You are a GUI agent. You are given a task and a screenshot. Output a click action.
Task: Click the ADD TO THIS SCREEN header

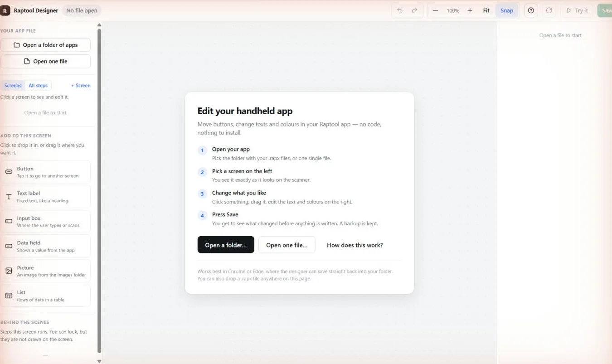click(x=26, y=136)
